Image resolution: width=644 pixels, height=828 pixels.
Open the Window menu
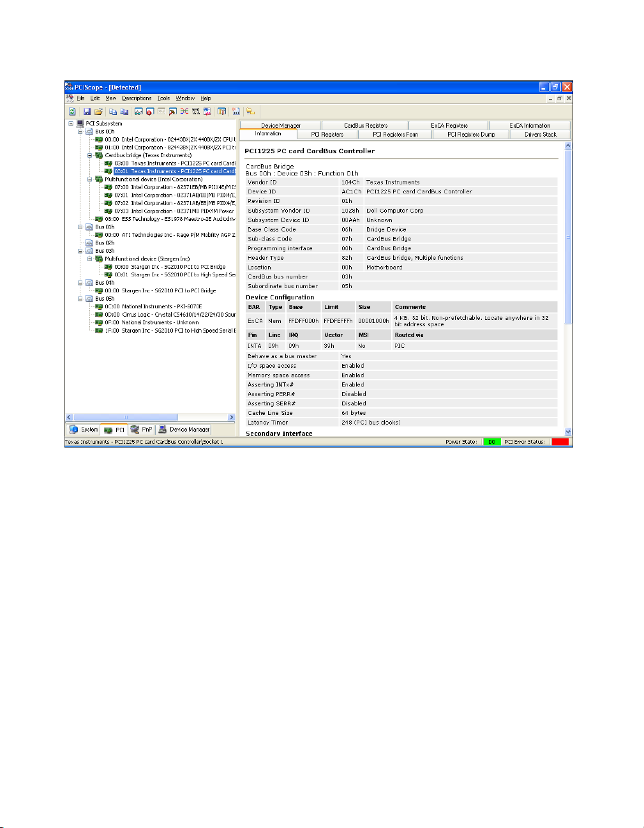coord(185,98)
